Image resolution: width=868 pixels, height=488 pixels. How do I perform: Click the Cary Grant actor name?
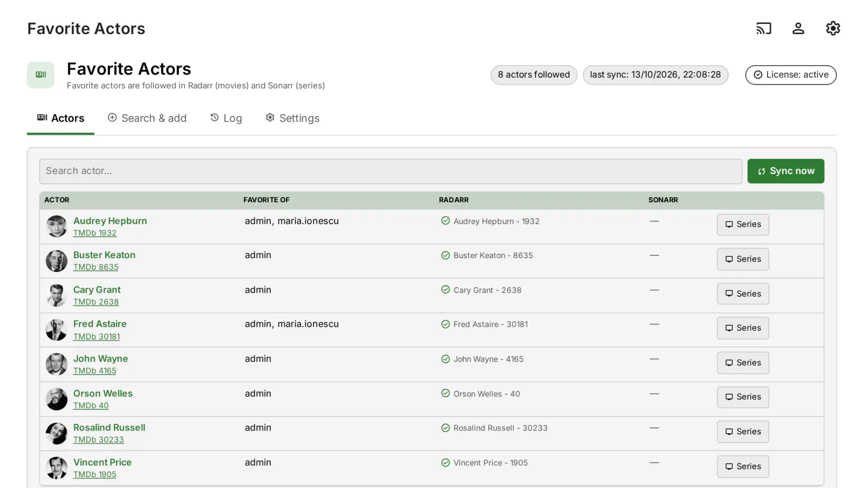[97, 290]
